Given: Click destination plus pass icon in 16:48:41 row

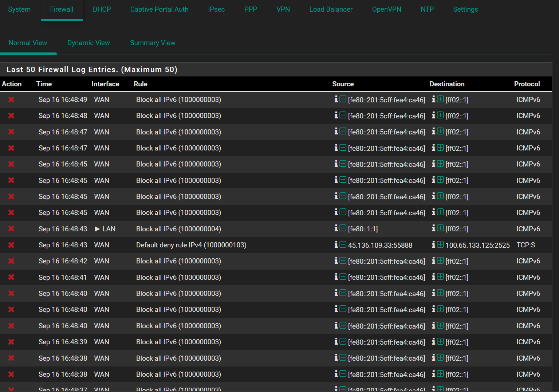Looking at the screenshot, I should coord(440,277).
